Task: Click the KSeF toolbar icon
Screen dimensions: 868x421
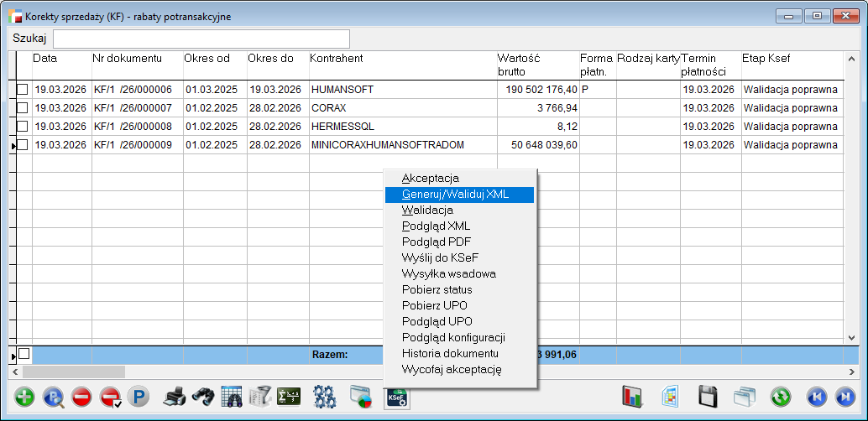Action: (396, 397)
